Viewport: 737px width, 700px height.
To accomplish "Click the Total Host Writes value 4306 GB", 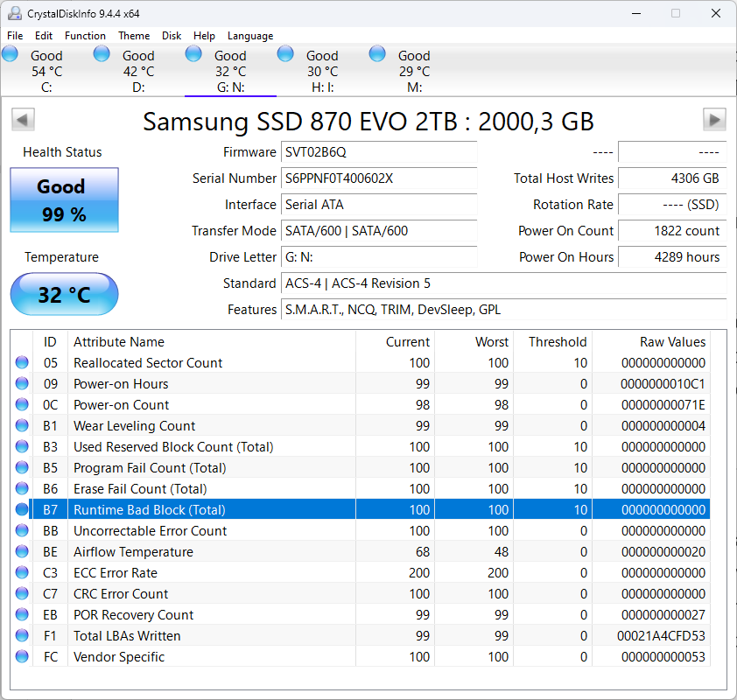I will (x=672, y=178).
